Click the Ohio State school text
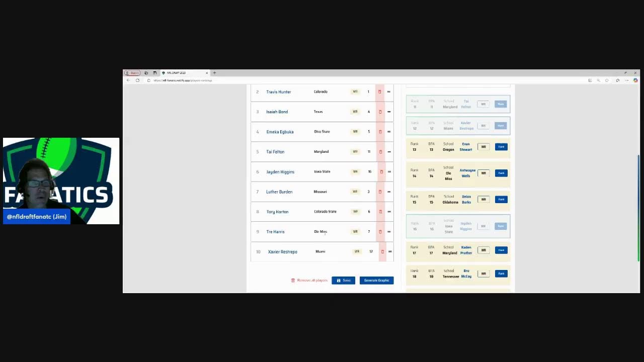This screenshot has height=362, width=644. click(322, 132)
